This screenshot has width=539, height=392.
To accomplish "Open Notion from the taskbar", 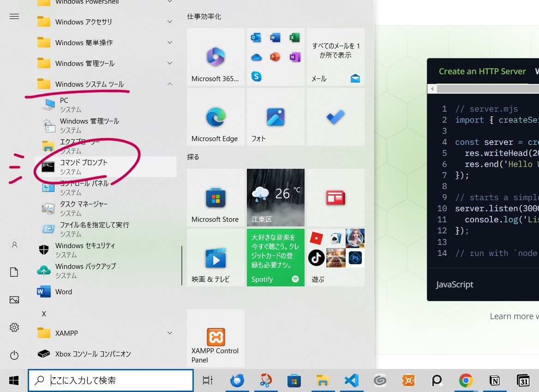I will [495, 380].
